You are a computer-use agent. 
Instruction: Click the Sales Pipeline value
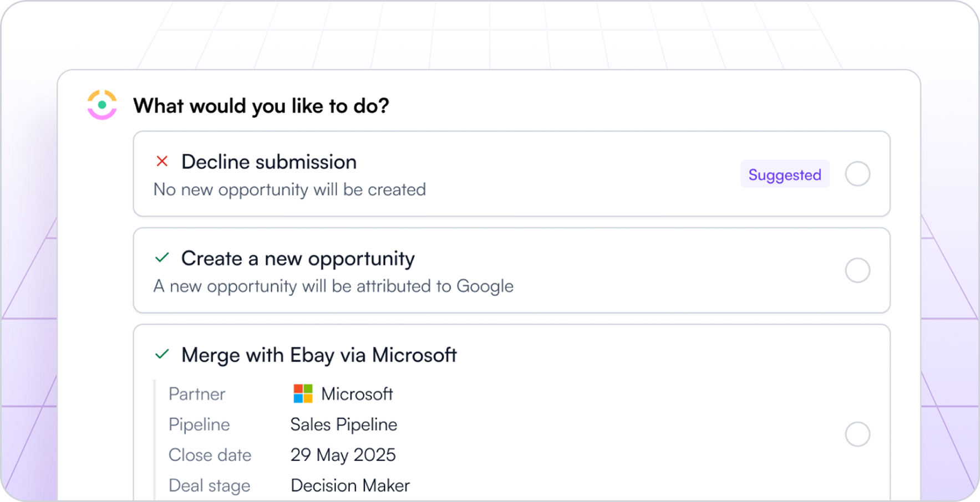tap(344, 424)
